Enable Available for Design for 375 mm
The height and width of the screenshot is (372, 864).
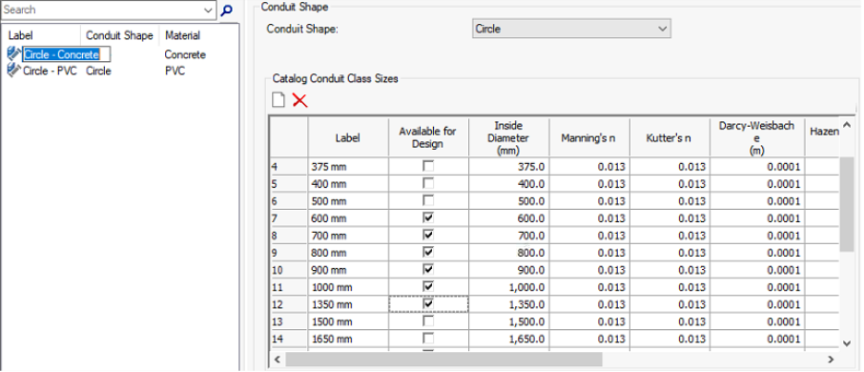[x=428, y=166]
